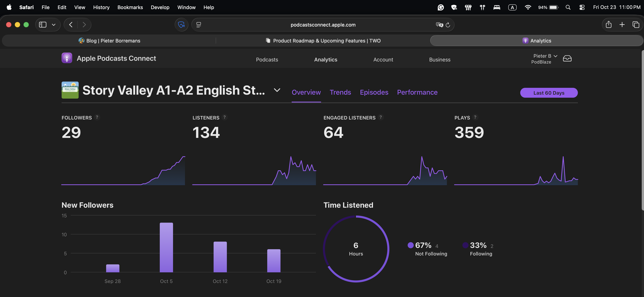This screenshot has height=297, width=644.
Task: Switch to the Episodes tab
Action: coord(374,92)
